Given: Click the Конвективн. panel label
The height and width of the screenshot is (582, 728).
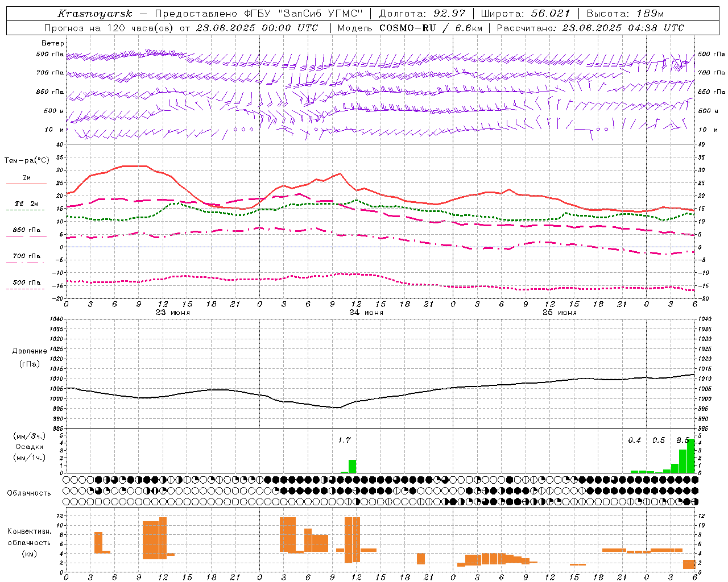Looking at the screenshot, I should coord(29,531).
